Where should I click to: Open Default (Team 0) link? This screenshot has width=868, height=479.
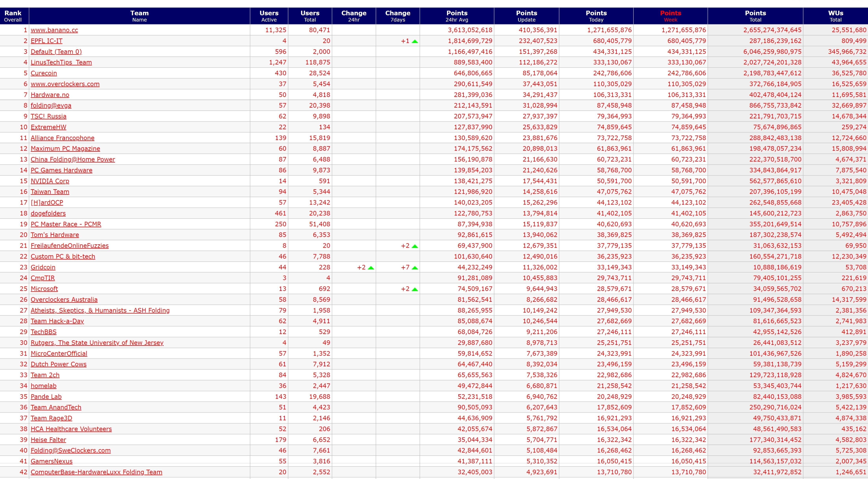(56, 52)
